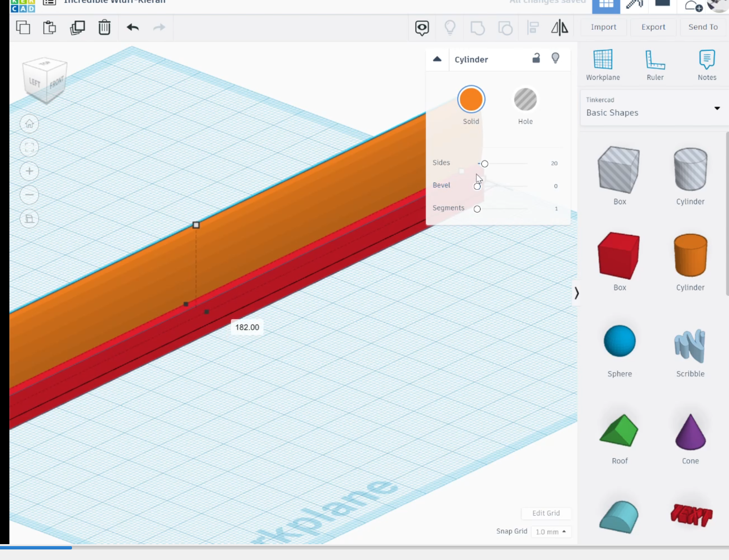This screenshot has width=729, height=560.
Task: Toggle the lock on the Cylinder
Action: pos(536,58)
